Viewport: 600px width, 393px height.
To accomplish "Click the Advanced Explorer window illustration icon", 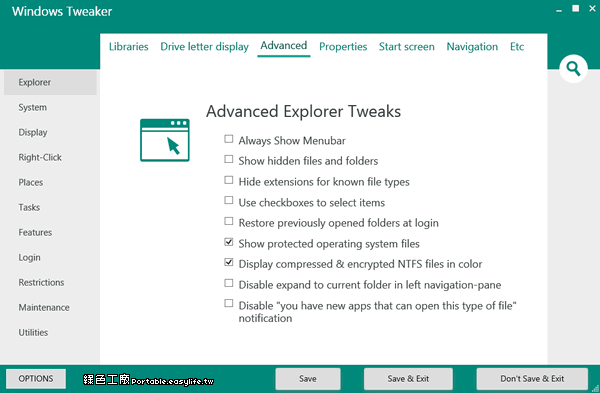I will [165, 140].
